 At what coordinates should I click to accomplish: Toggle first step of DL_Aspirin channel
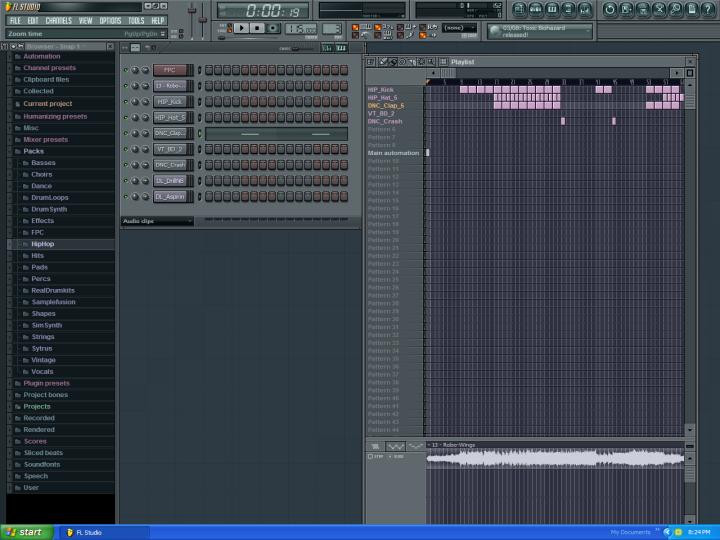coord(209,197)
